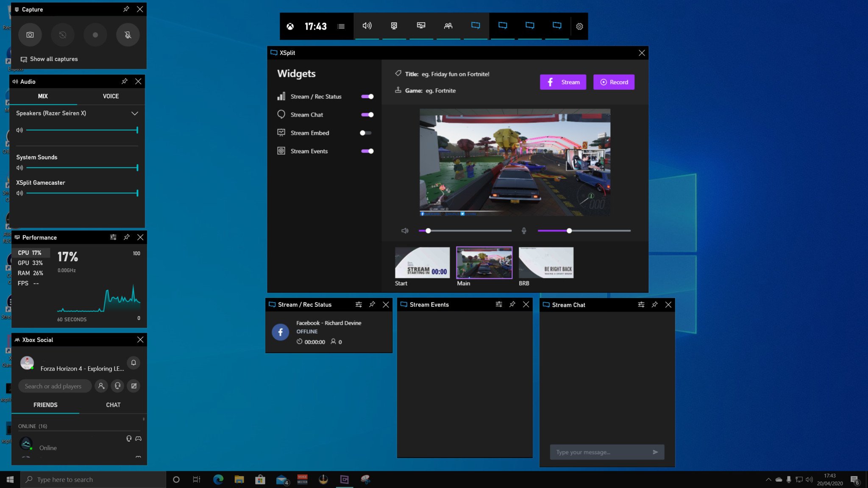Screen dimensions: 868x488
Task: Pin the Performance widget
Action: (x=127, y=237)
